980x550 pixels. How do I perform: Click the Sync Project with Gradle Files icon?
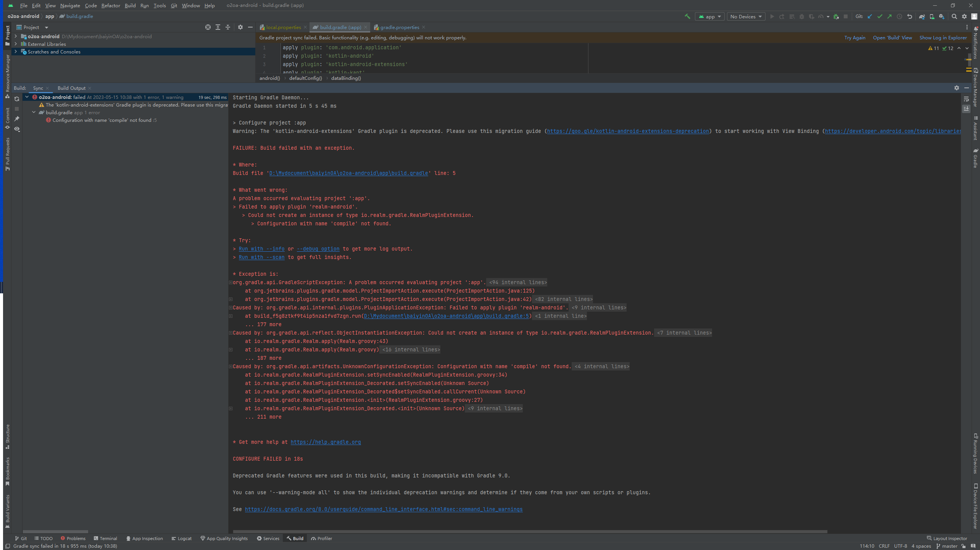point(922,16)
